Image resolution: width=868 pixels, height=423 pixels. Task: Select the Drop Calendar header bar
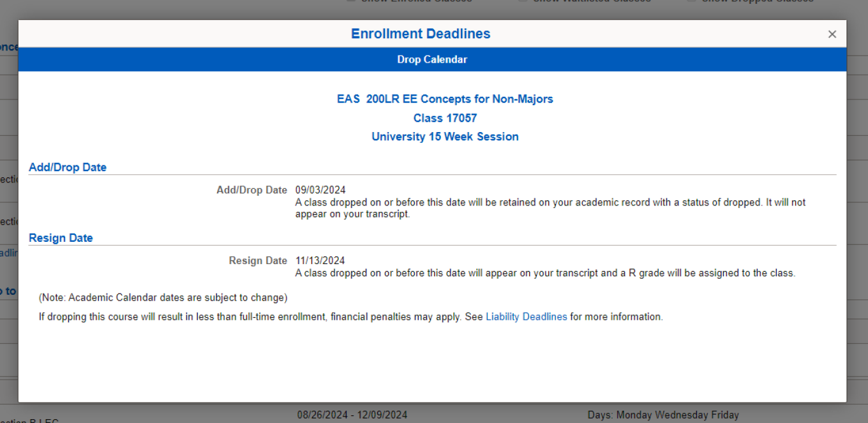click(x=433, y=59)
